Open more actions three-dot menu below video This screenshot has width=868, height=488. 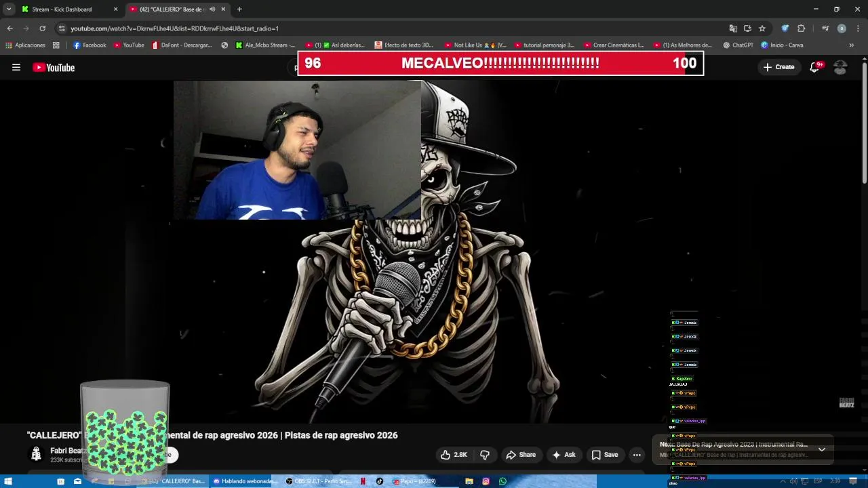[637, 455]
